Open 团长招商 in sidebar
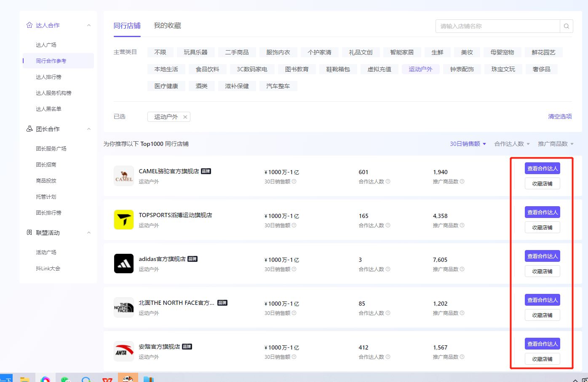This screenshot has width=588, height=382. [46, 164]
